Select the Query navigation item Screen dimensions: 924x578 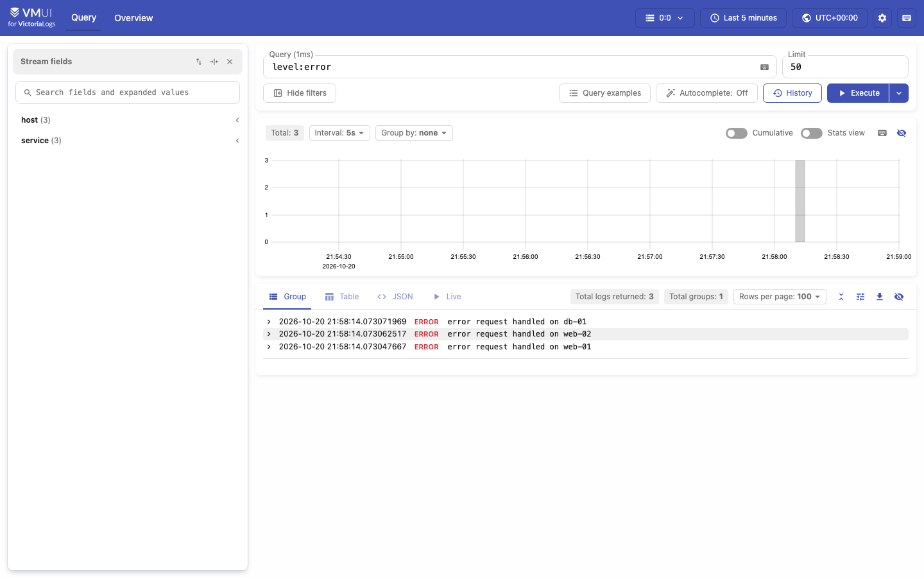click(83, 18)
